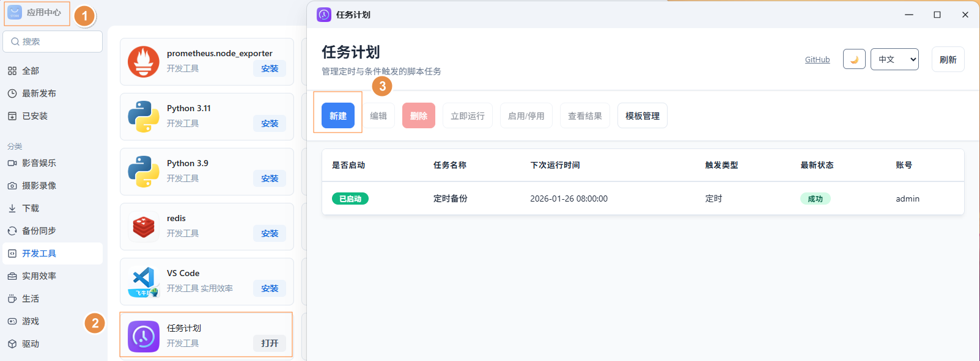This screenshot has height=361, width=980.
Task: Select the 影音娱乐 category
Action: [x=53, y=163]
